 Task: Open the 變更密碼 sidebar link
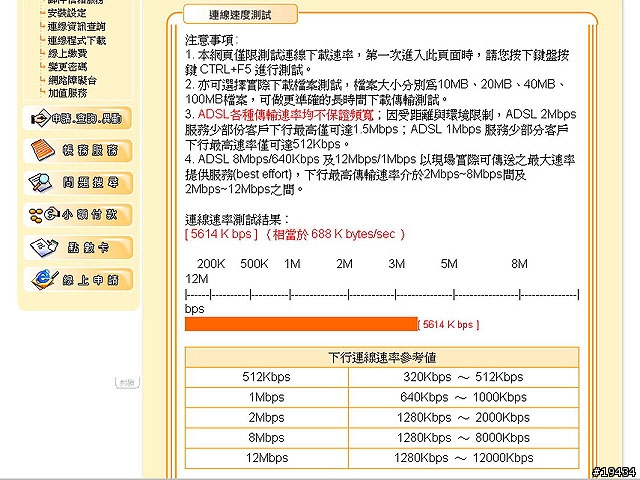click(67, 67)
